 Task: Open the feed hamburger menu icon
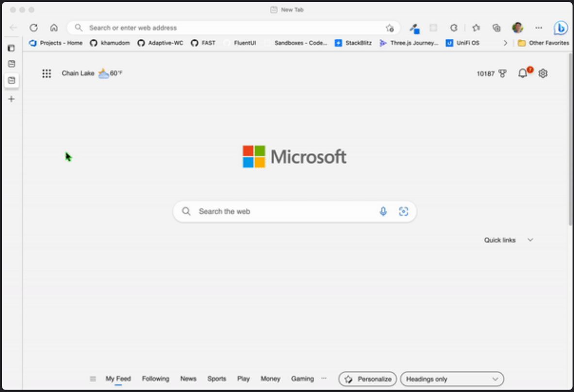tap(93, 379)
